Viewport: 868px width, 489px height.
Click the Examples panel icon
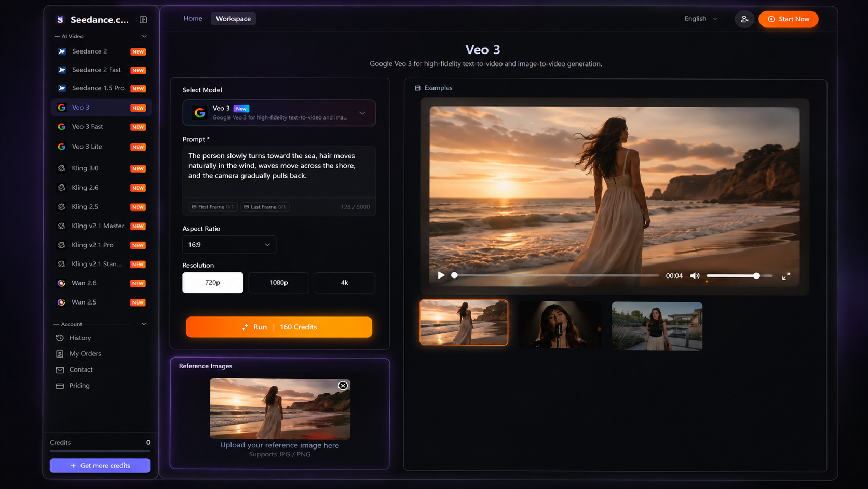(417, 88)
